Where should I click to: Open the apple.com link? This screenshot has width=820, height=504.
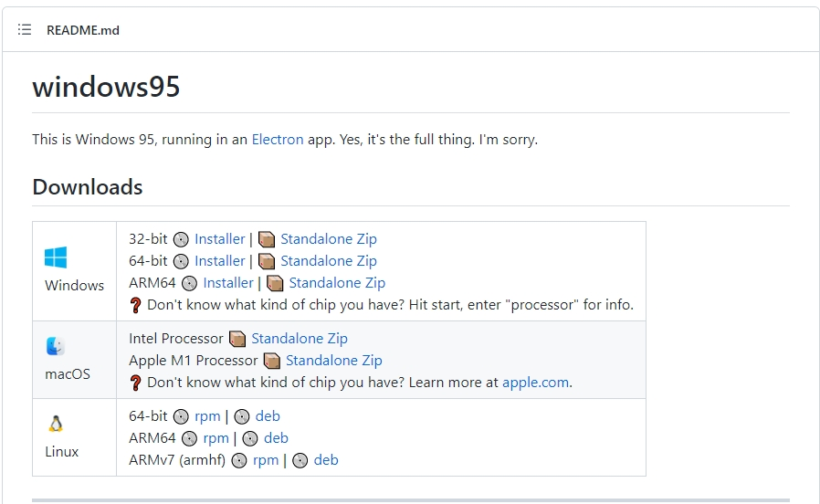[536, 383]
